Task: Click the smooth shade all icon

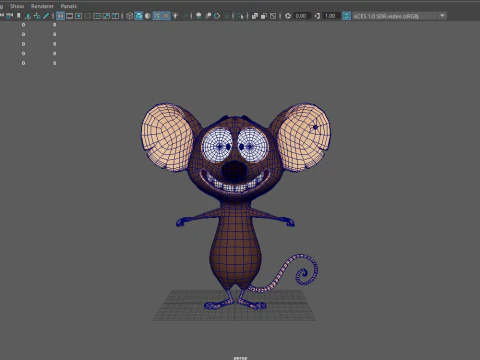Action: click(x=139, y=16)
